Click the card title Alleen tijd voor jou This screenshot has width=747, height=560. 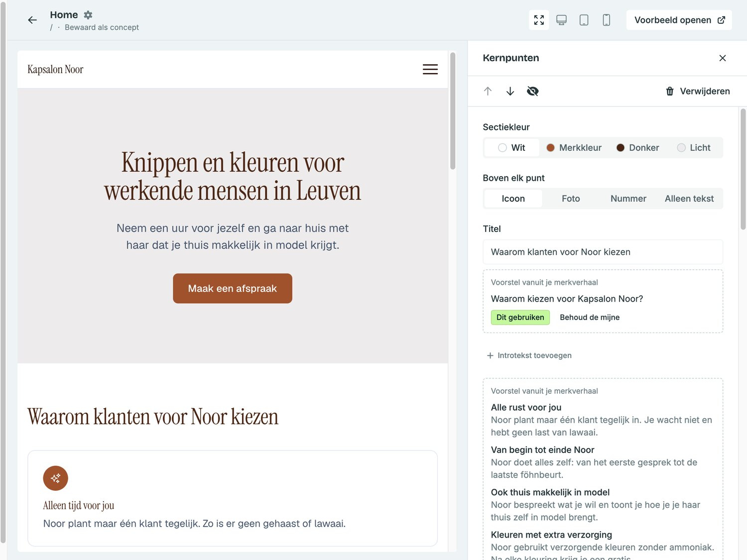click(79, 505)
